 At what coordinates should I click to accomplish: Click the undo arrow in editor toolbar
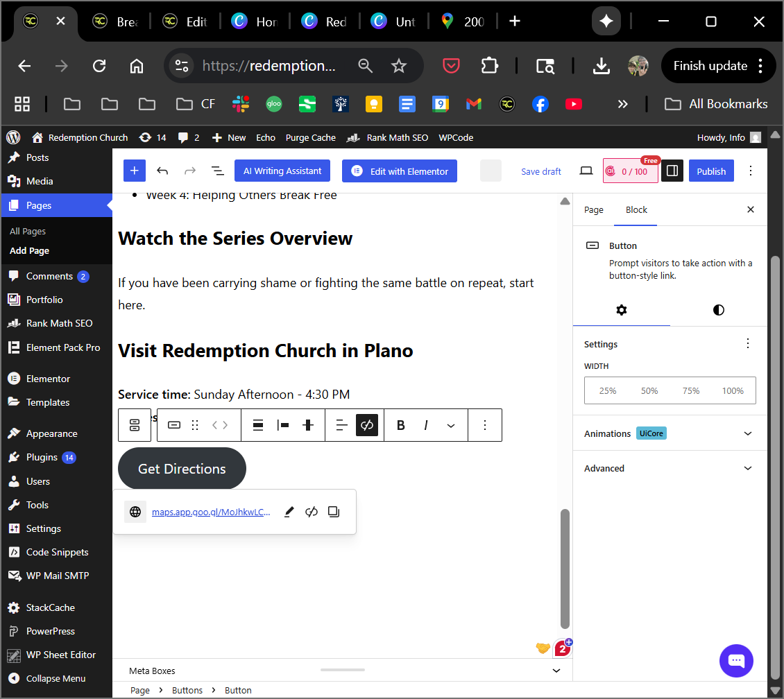click(x=162, y=171)
